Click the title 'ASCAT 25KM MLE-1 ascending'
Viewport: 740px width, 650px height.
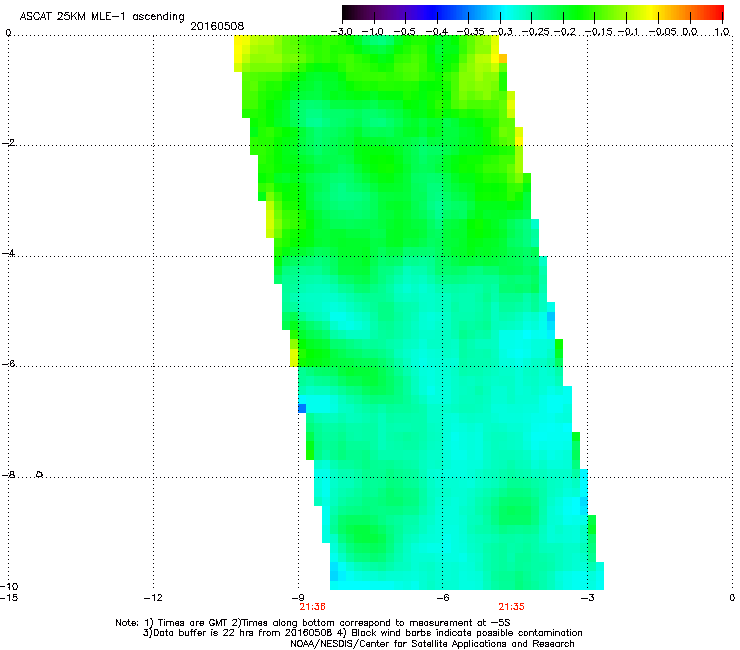click(102, 17)
